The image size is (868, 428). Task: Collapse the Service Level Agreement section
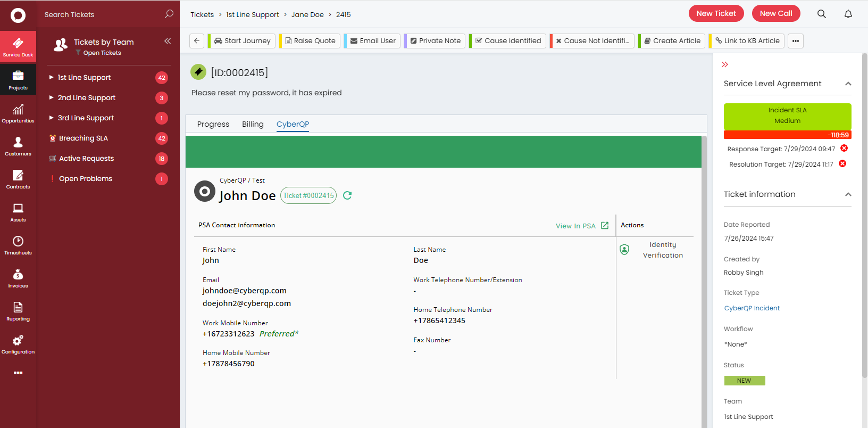pyautogui.click(x=848, y=84)
